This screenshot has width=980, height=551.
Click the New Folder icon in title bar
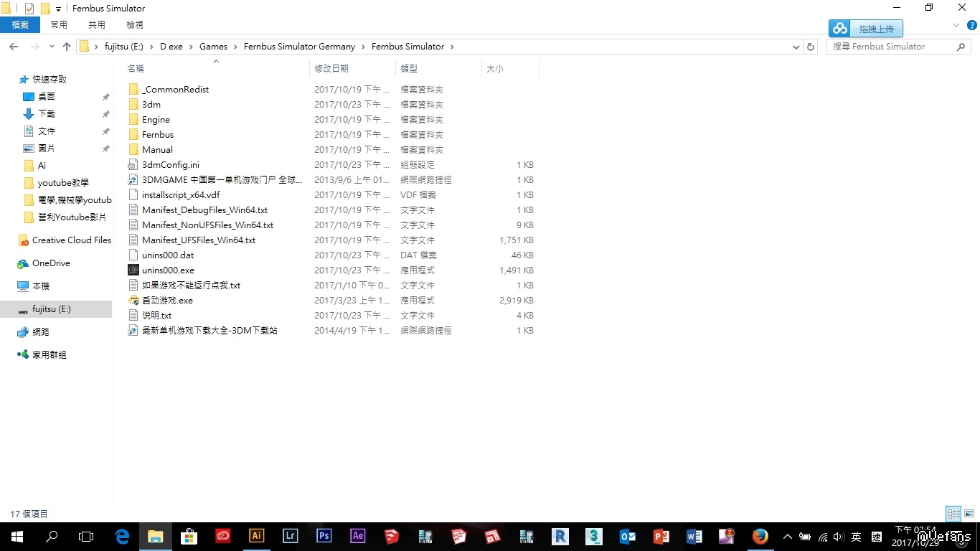[45, 9]
